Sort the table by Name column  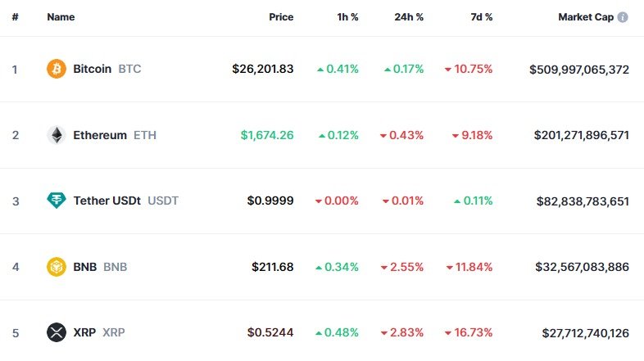(x=61, y=17)
